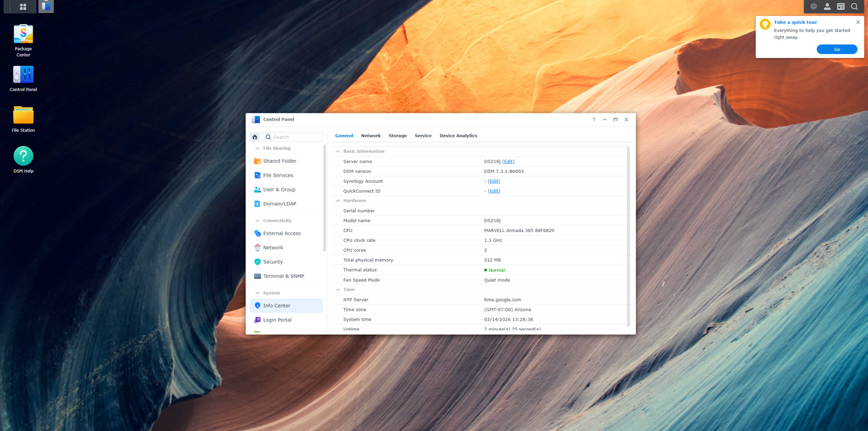Switch to the Network tab
868x431 pixels.
[x=370, y=136]
